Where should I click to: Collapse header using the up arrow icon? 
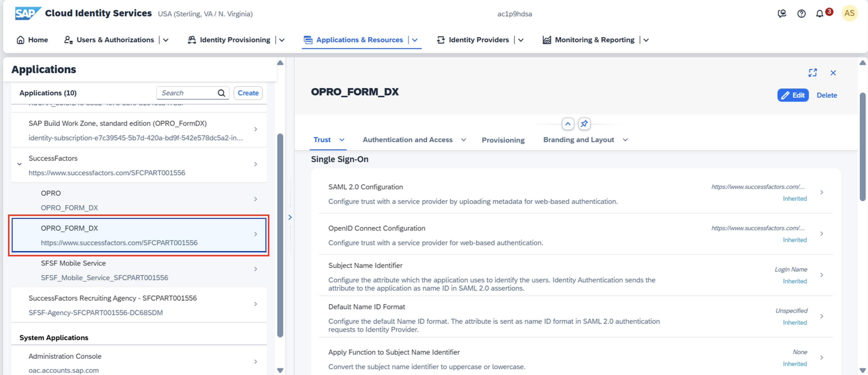(568, 124)
